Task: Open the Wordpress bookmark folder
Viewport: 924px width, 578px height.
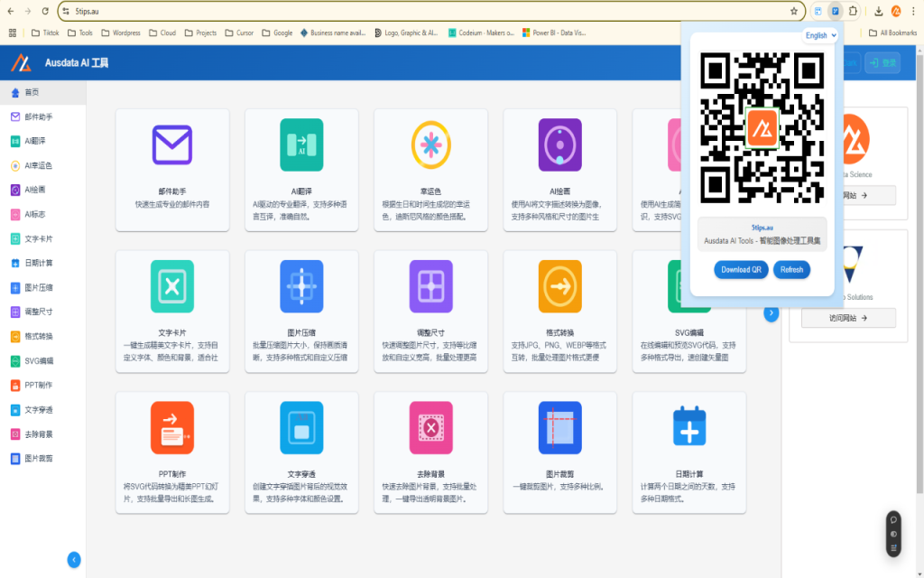Action: [121, 33]
